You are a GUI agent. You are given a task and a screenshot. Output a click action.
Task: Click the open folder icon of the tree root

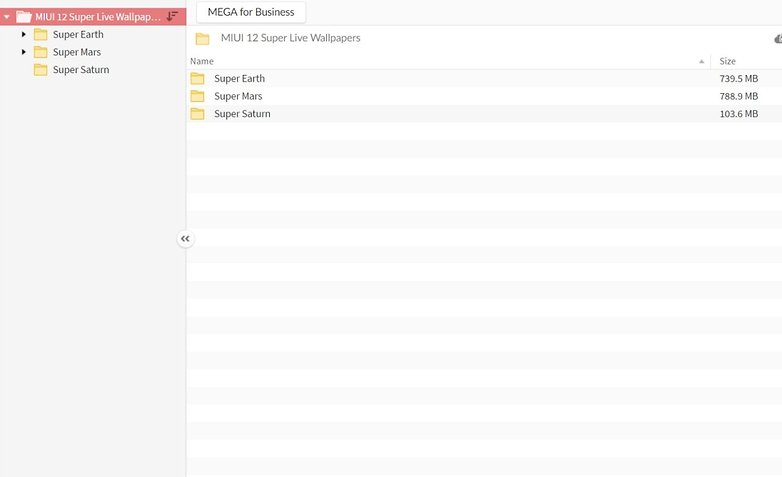[23, 17]
